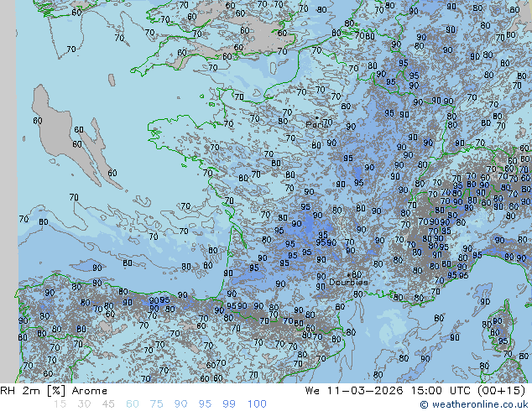
Task: Click the Paris city label on the map
Action: (x=316, y=124)
